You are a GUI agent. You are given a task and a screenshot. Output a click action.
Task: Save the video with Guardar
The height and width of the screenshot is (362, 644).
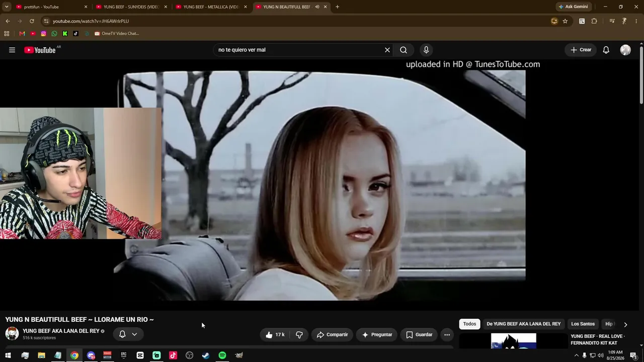[419, 335]
